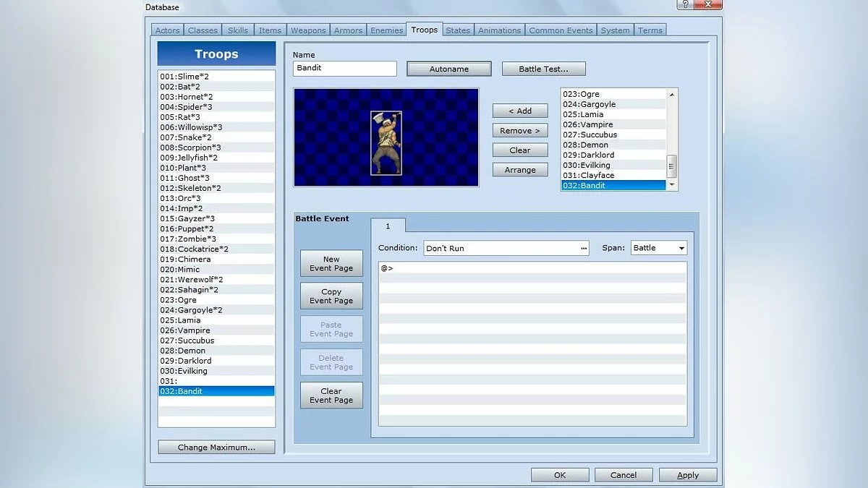The width and height of the screenshot is (868, 488).
Task: Open the Enemies tab
Action: coord(386,30)
